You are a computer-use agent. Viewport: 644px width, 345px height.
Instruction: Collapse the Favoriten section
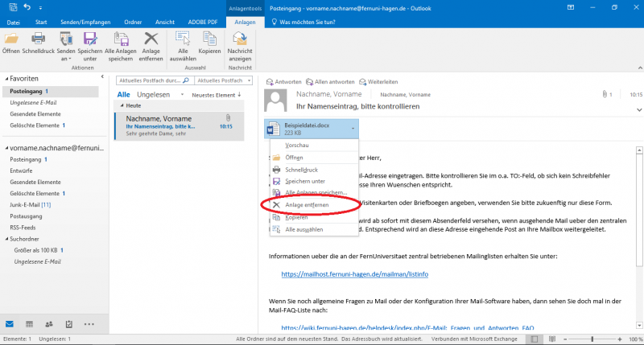(x=6, y=78)
